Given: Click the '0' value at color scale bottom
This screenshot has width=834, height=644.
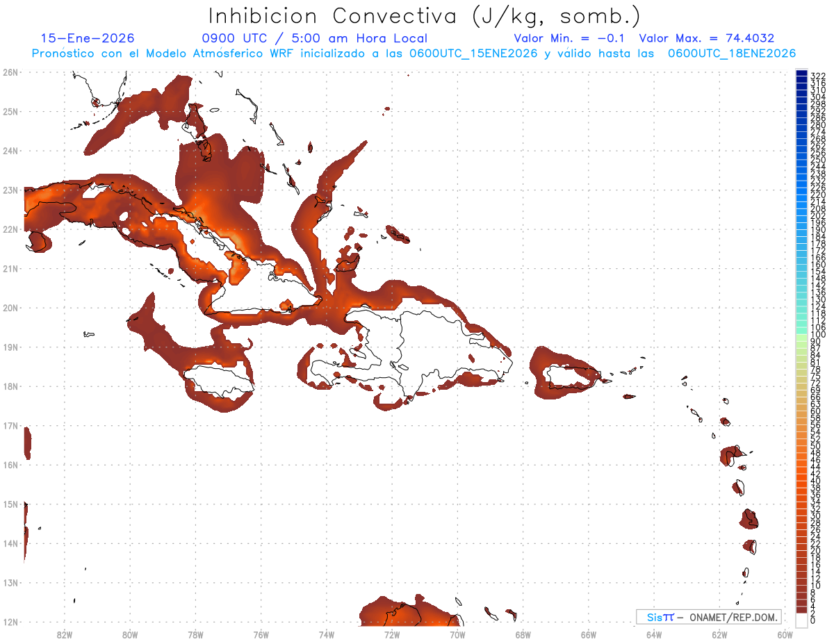Looking at the screenshot, I should click(813, 620).
